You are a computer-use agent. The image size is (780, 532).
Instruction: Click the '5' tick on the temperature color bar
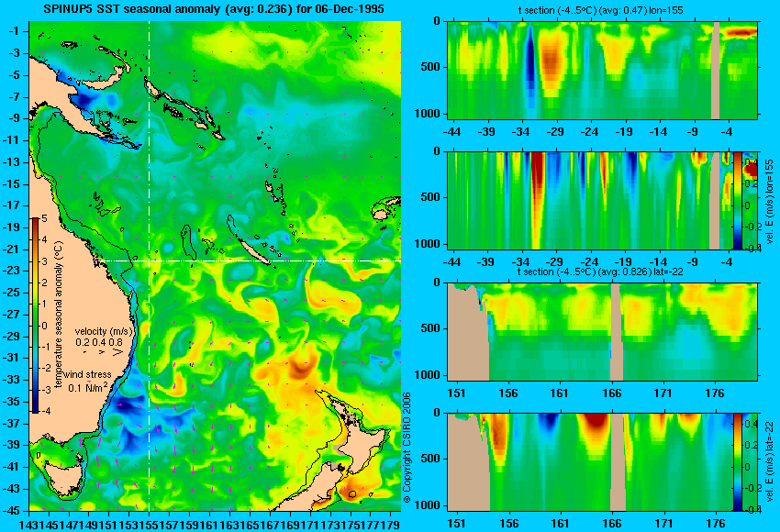point(44,219)
